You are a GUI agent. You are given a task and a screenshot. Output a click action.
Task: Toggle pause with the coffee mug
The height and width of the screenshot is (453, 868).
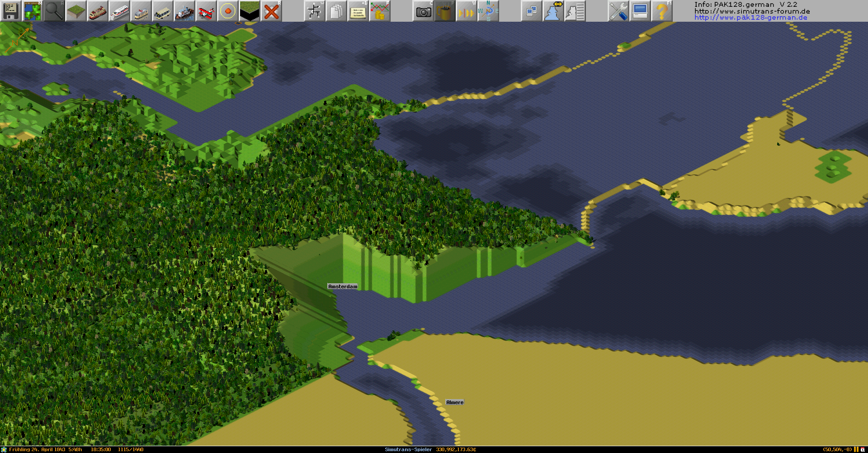click(x=445, y=11)
